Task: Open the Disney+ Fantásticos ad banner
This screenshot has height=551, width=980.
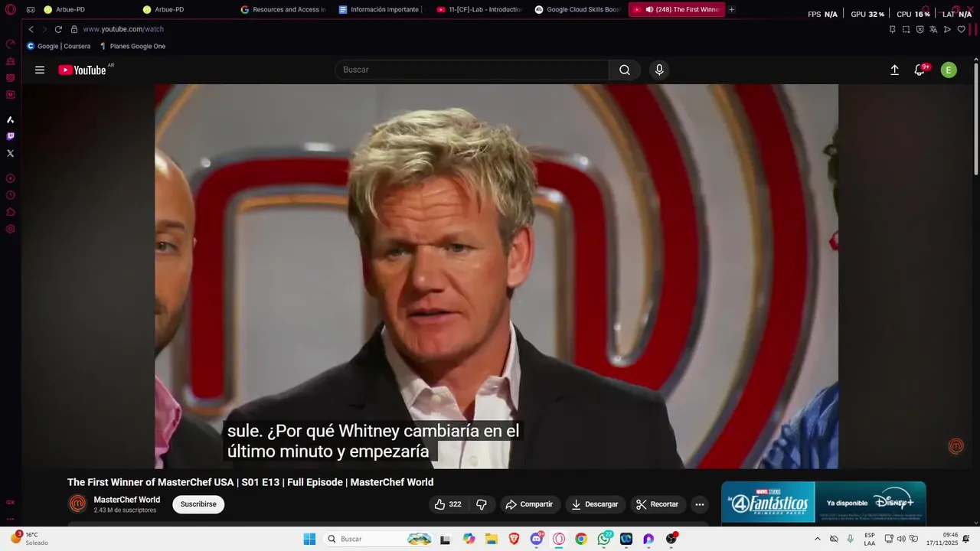Action: coord(824,502)
